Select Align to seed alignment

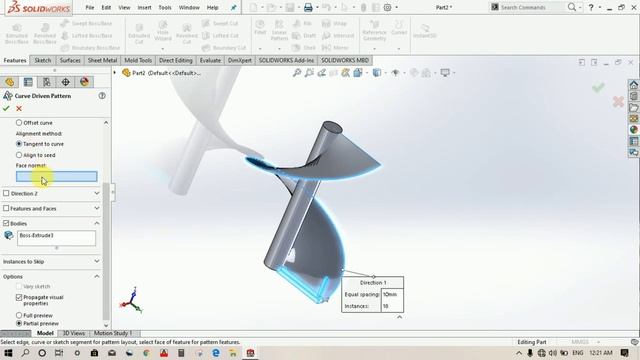click(x=19, y=155)
